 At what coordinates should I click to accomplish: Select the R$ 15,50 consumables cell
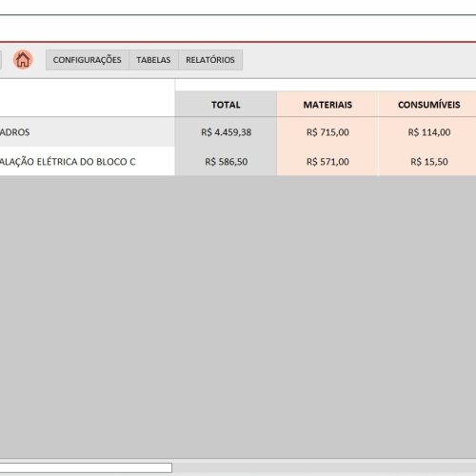428,162
